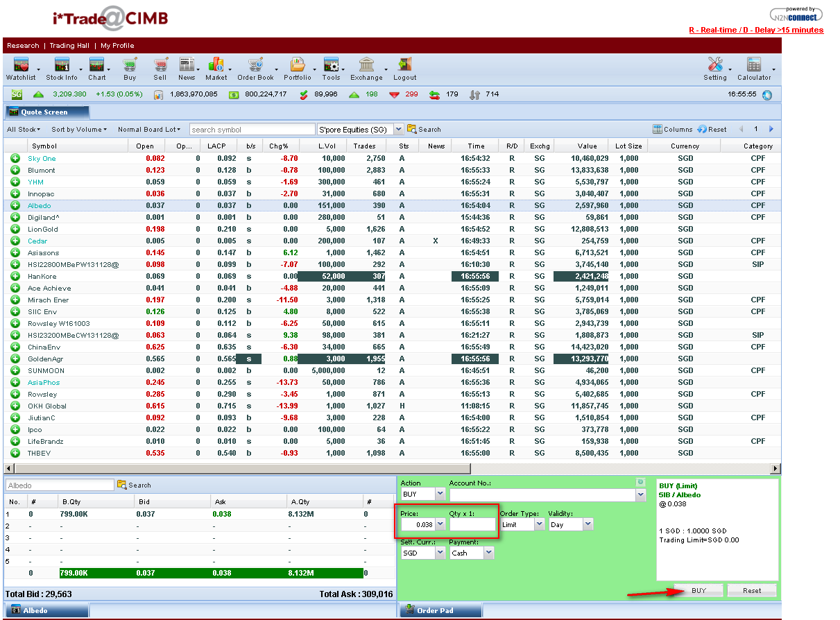Open the Sett. Curr. SGD dropdown
Screen dimensions: 840x620
point(440,553)
